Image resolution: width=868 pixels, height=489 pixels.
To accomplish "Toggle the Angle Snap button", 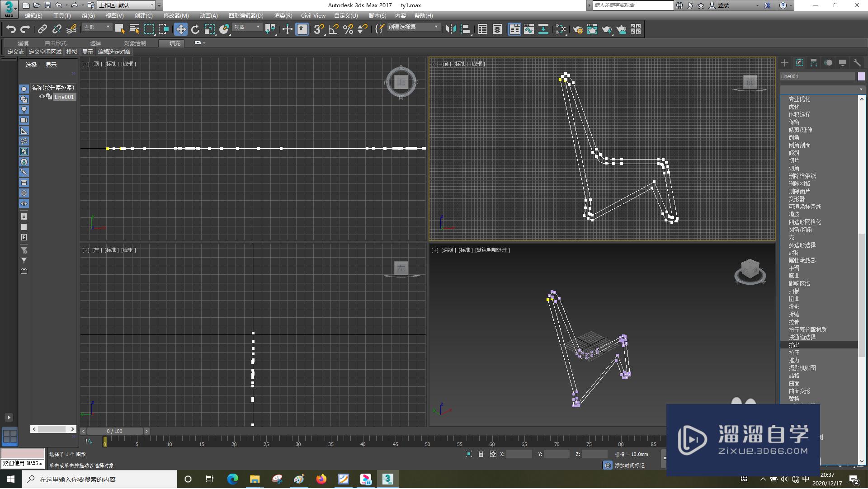I will coord(334,29).
